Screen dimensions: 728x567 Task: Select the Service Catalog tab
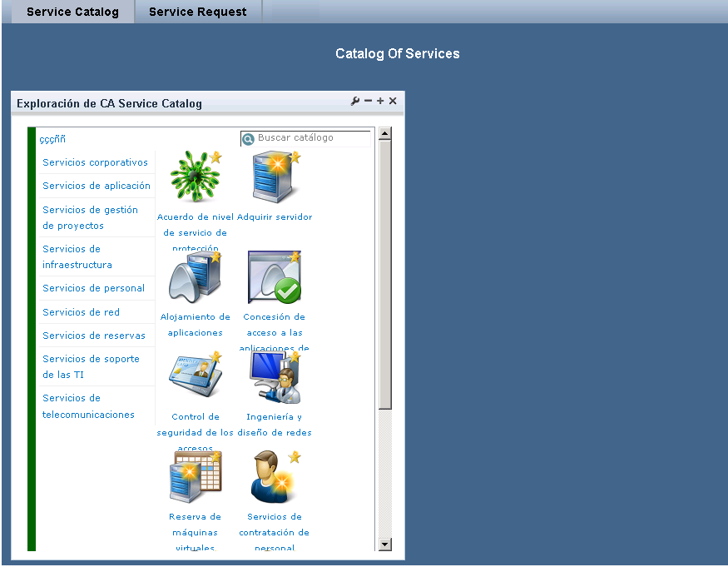(x=72, y=12)
